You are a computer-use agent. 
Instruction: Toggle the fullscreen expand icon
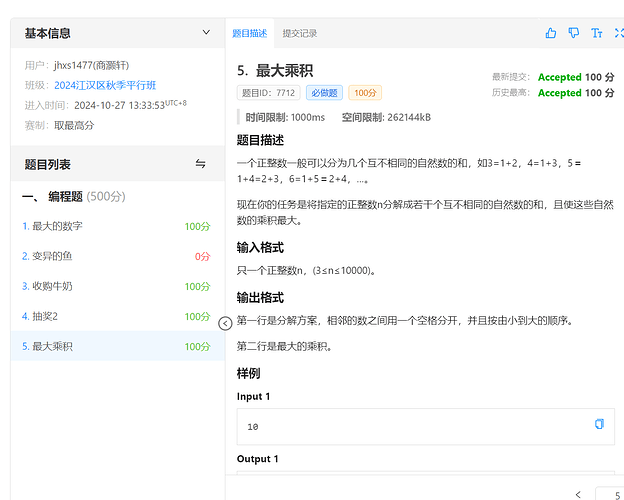tap(619, 33)
